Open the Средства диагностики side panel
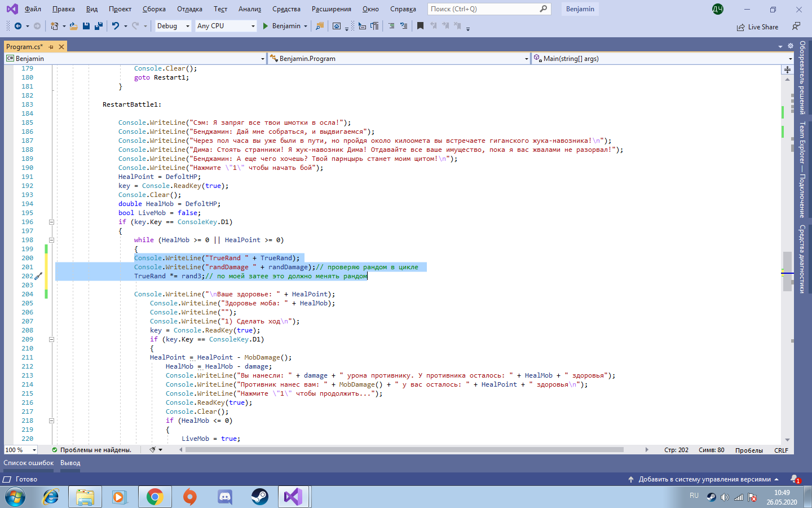Screen dimensions: 812x508 coord(802,259)
